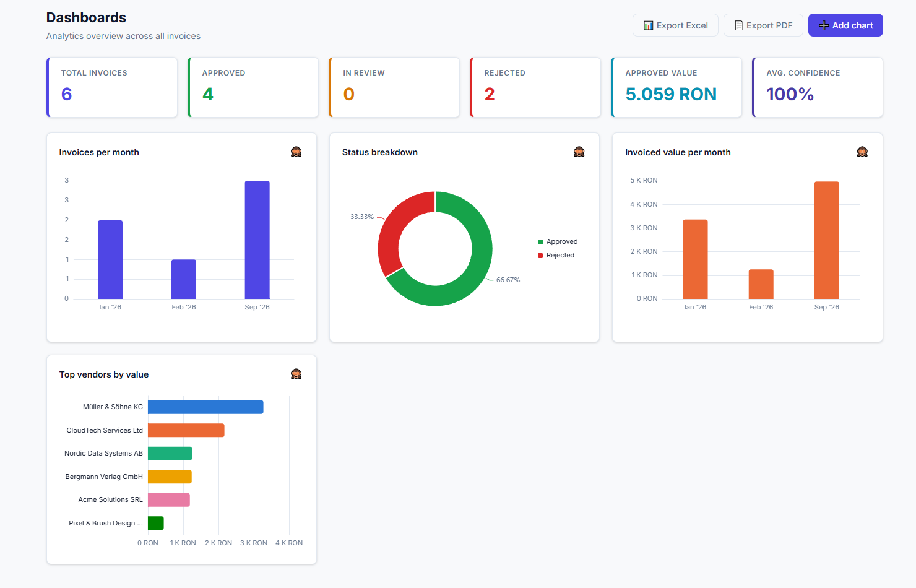The image size is (916, 588).
Task: Click the Sep '26 bar in Invoices per month
Action: 257,240
